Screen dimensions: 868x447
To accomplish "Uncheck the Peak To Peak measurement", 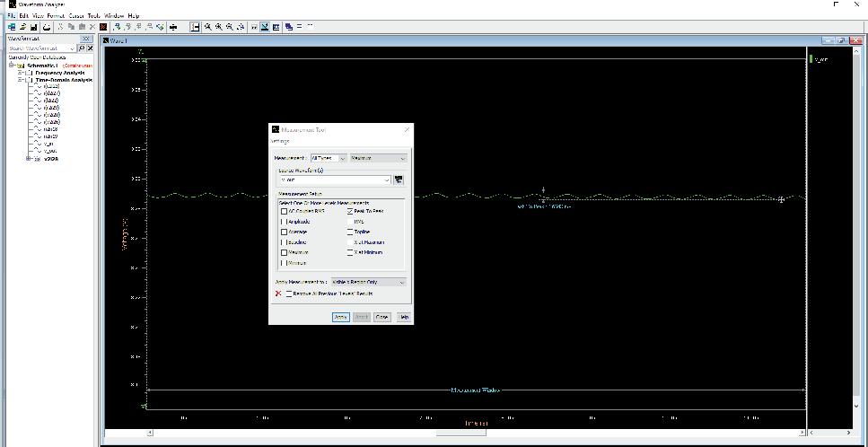I will 350,211.
